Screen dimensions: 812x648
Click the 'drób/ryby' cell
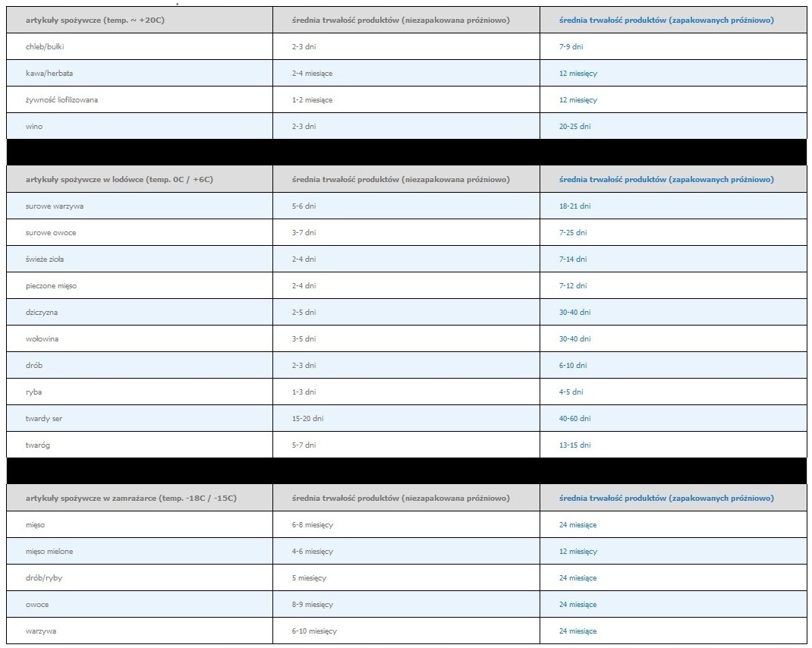click(140, 578)
